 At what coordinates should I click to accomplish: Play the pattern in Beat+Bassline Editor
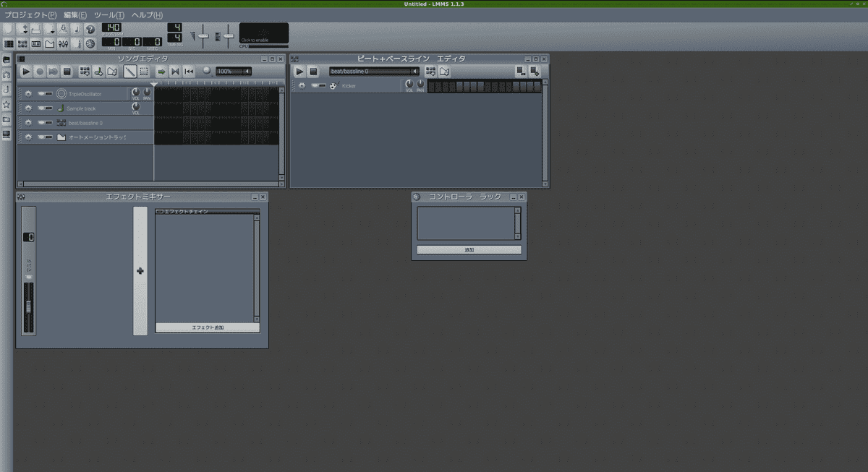[x=299, y=71]
